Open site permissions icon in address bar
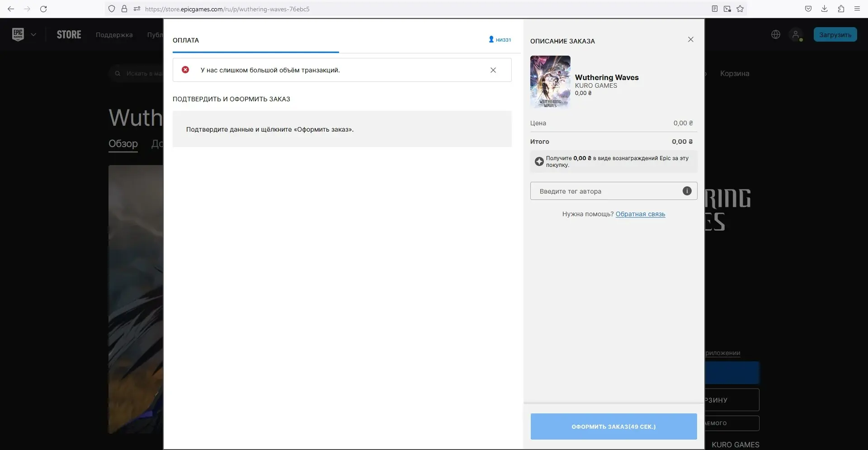868x450 pixels. [x=137, y=9]
